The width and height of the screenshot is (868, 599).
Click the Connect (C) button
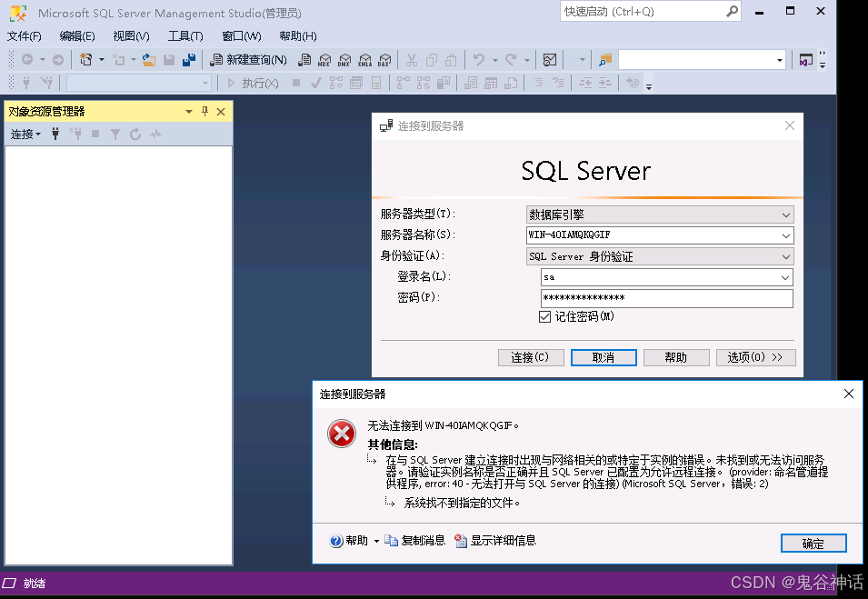click(530, 357)
